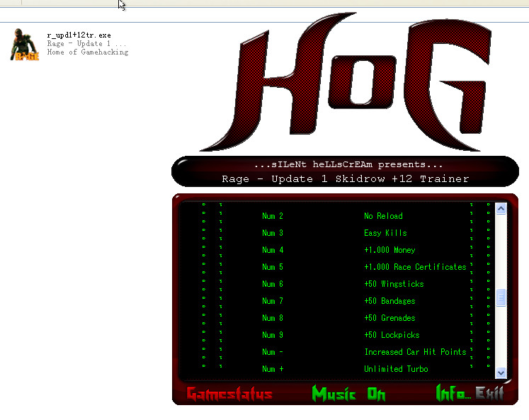The height and width of the screenshot is (420, 529).
Task: Click the 'Num 4' hotkey label
Action: (x=273, y=250)
